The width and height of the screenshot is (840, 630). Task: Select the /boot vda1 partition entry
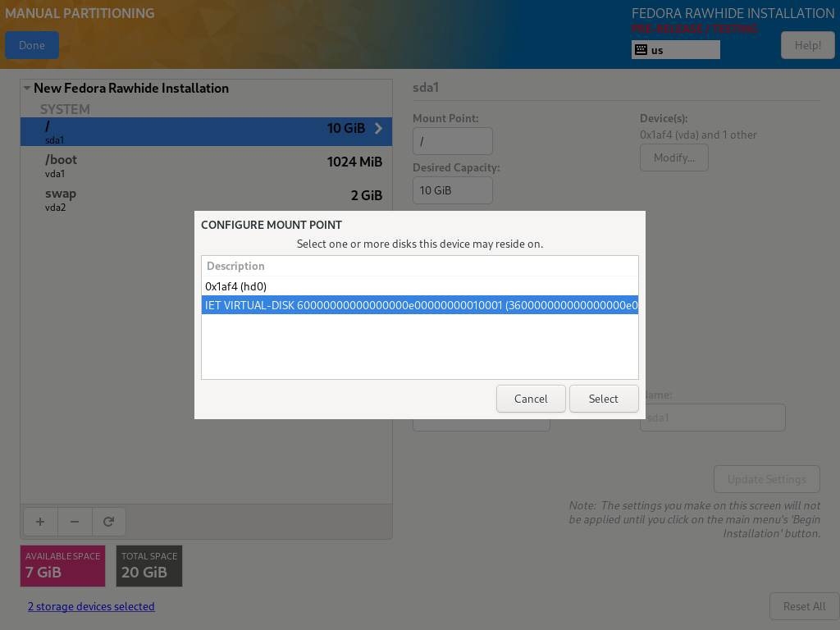pos(206,166)
